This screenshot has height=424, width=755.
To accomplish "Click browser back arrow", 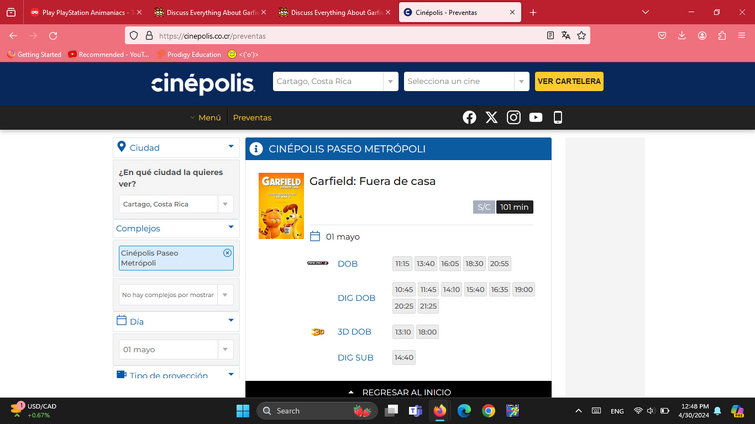I will (x=13, y=36).
